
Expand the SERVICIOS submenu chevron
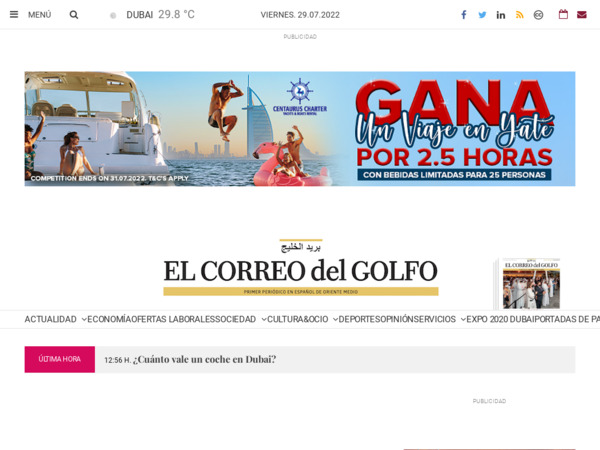tap(463, 320)
